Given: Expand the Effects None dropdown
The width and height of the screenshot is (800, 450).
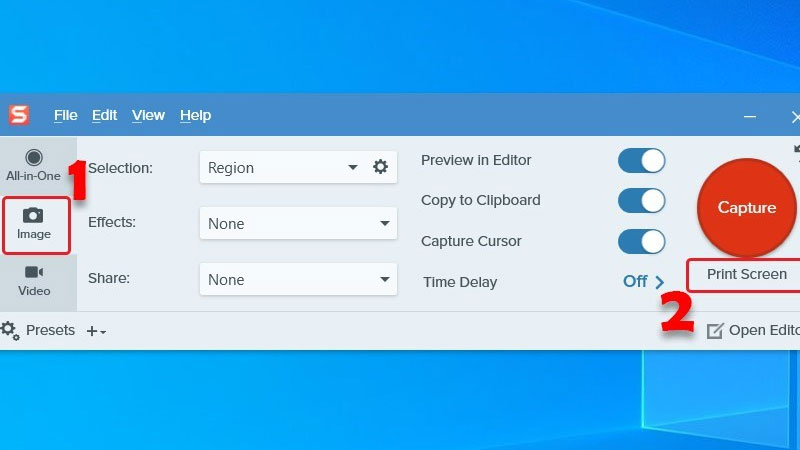Looking at the screenshot, I should (x=298, y=223).
